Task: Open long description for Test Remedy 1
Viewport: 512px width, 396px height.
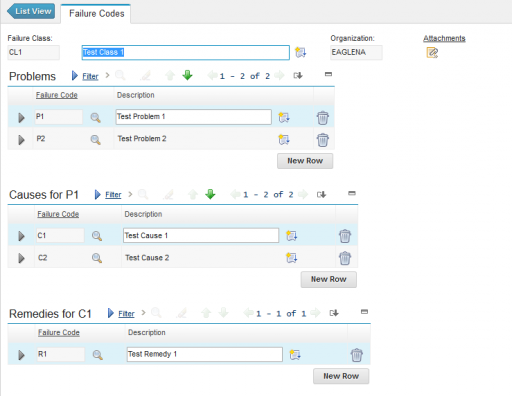Action: [x=295, y=355]
